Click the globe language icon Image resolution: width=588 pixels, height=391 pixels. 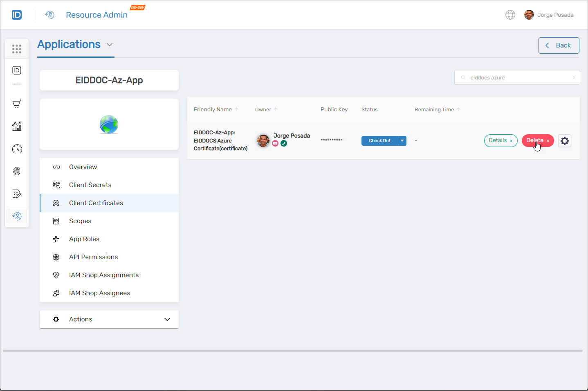point(510,15)
